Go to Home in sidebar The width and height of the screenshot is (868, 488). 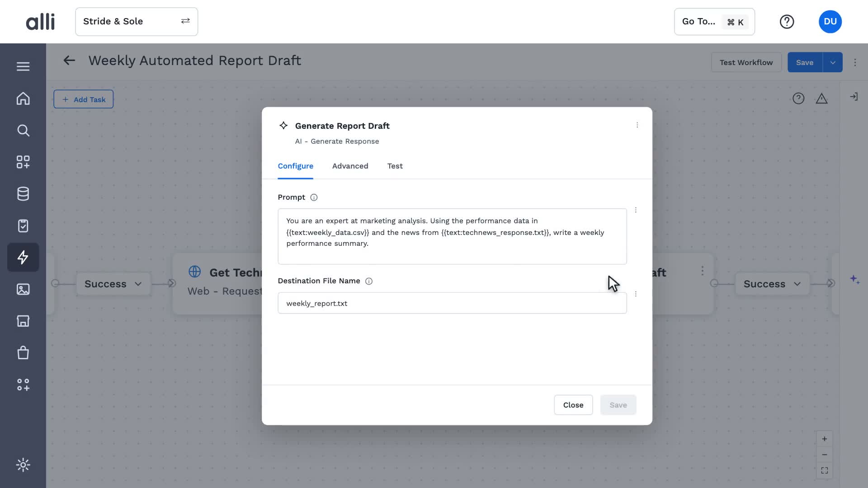(x=23, y=99)
